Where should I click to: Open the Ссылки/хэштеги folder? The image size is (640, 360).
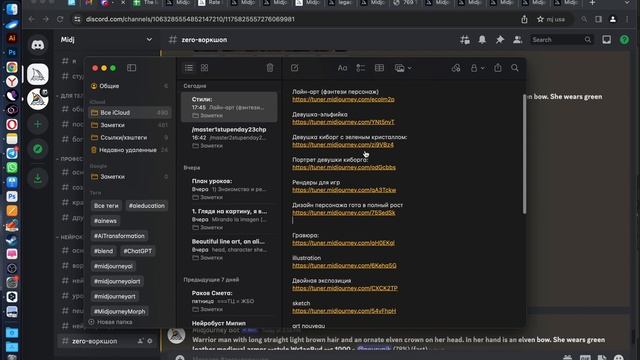pyautogui.click(x=129, y=138)
